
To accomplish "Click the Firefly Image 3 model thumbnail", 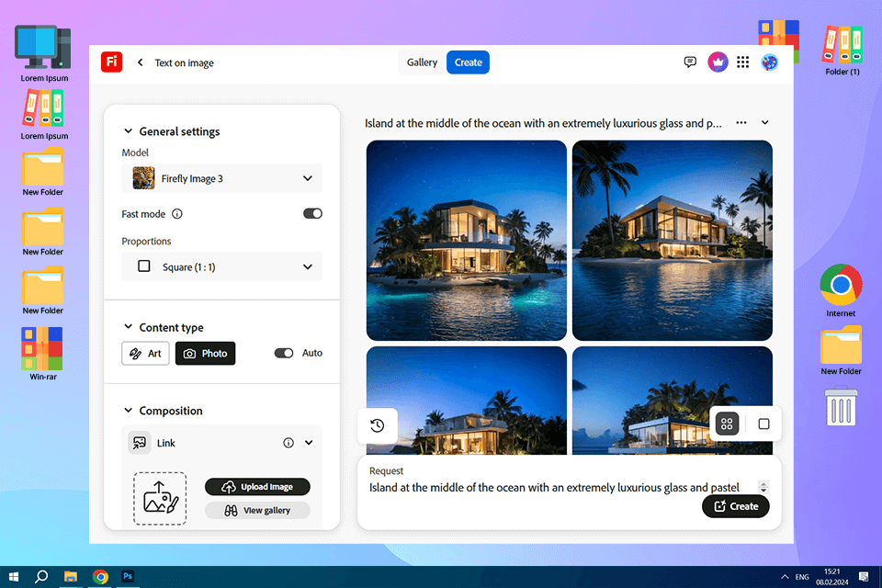I will pyautogui.click(x=144, y=178).
